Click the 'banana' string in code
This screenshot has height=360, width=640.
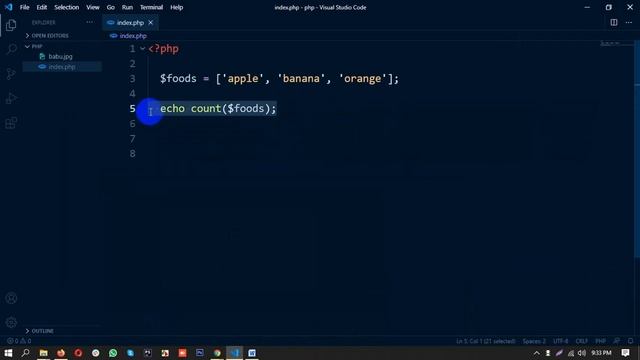tap(301, 78)
